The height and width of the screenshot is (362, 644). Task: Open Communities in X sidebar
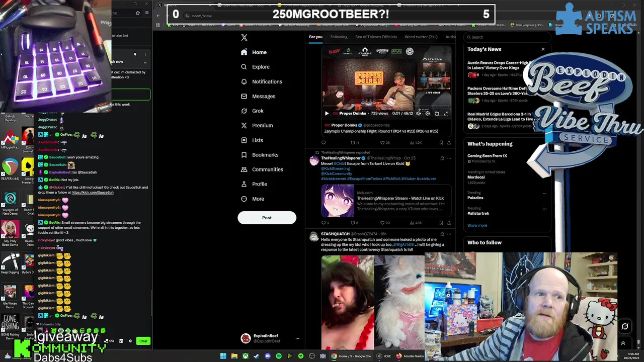[x=262, y=169]
